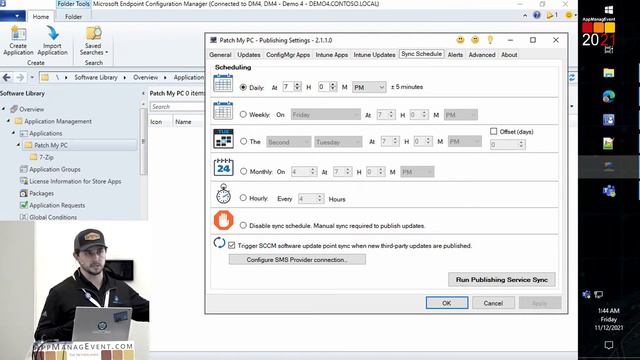640x360 pixels.
Task: Click the Monthly calendar icon showing 24
Action: (x=223, y=167)
